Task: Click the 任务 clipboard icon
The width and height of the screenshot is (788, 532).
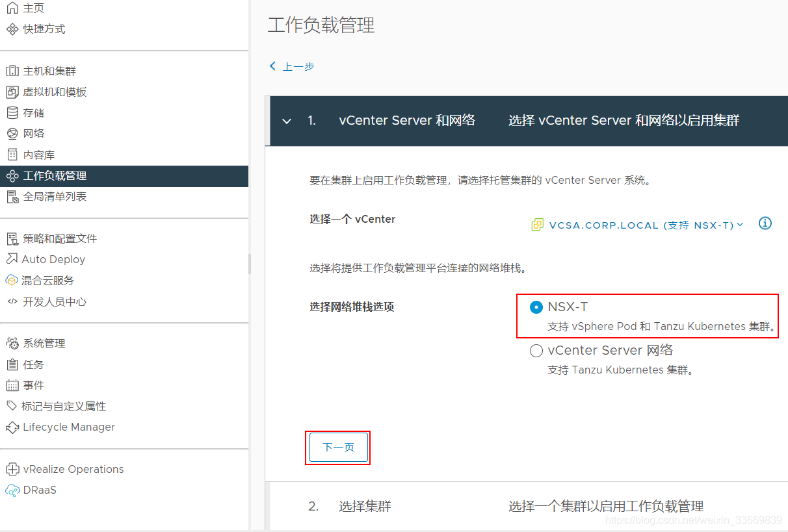Action: point(12,364)
